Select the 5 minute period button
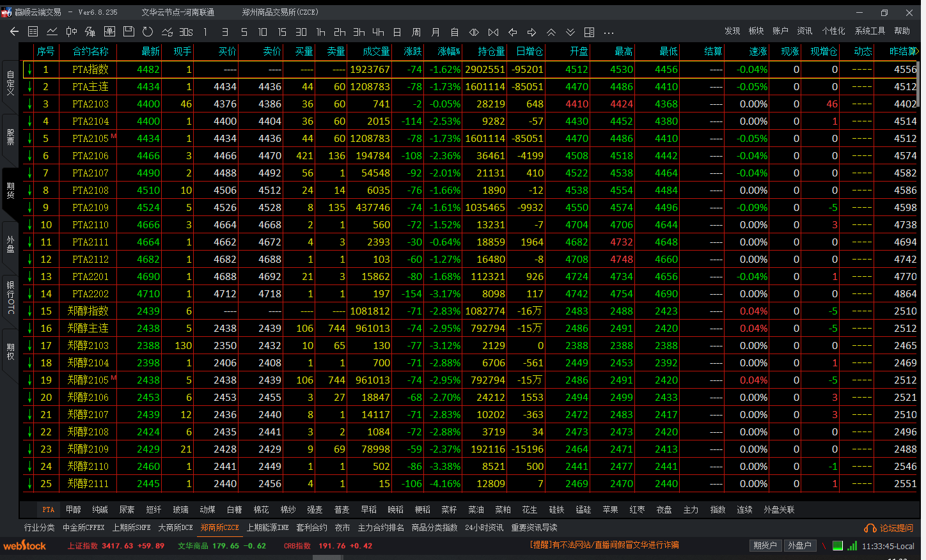 pyautogui.click(x=244, y=31)
